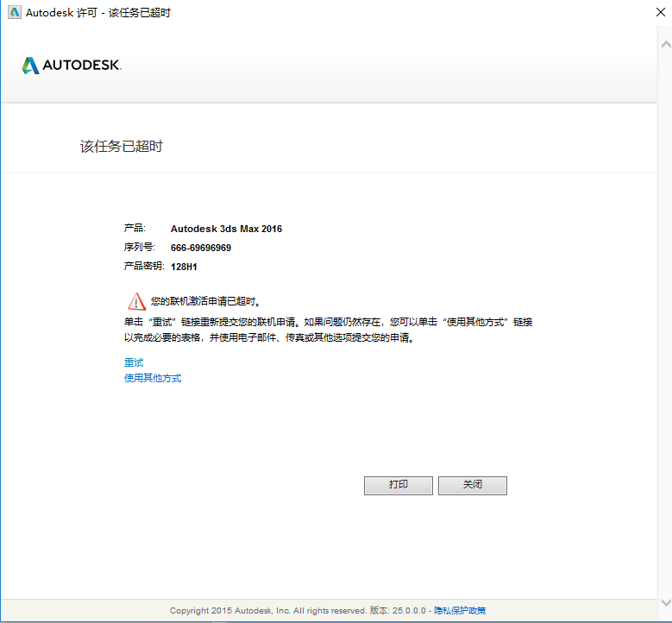This screenshot has height=623, width=672.
Task: Click the 关闭 close button
Action: [x=472, y=485]
